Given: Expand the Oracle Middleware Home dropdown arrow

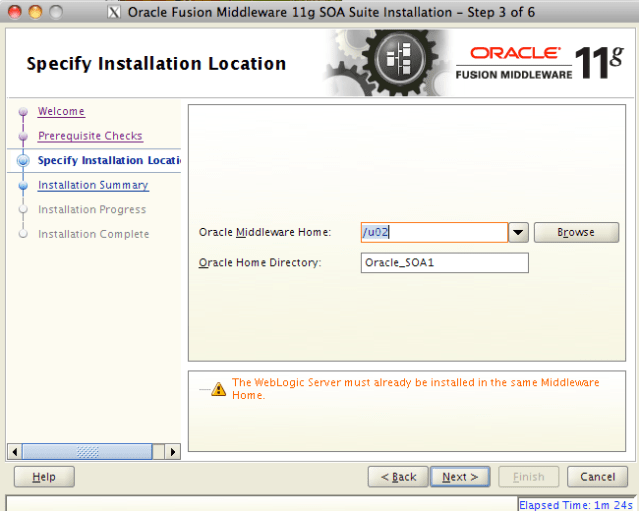Looking at the screenshot, I should point(519,232).
